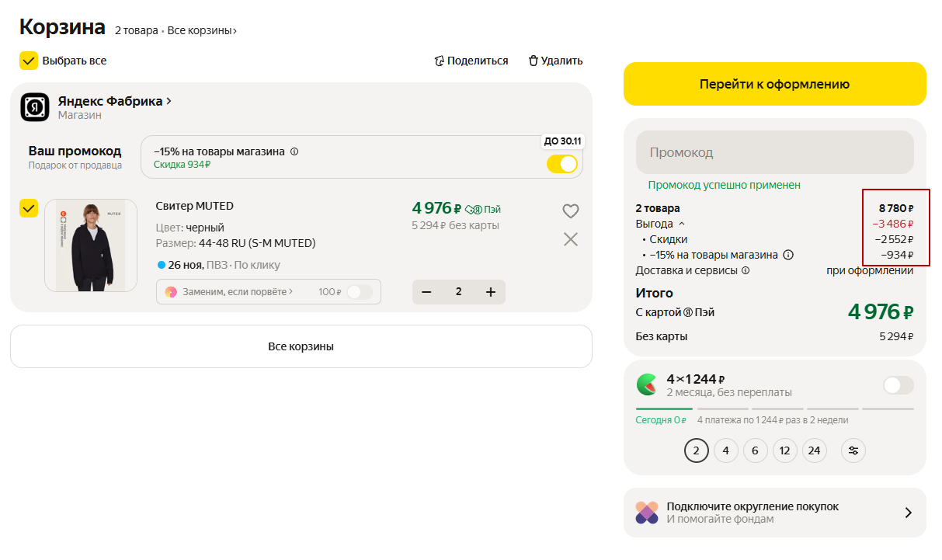This screenshot has height=560, width=942.
Task: Remove sweater using the X icon
Action: (571, 239)
